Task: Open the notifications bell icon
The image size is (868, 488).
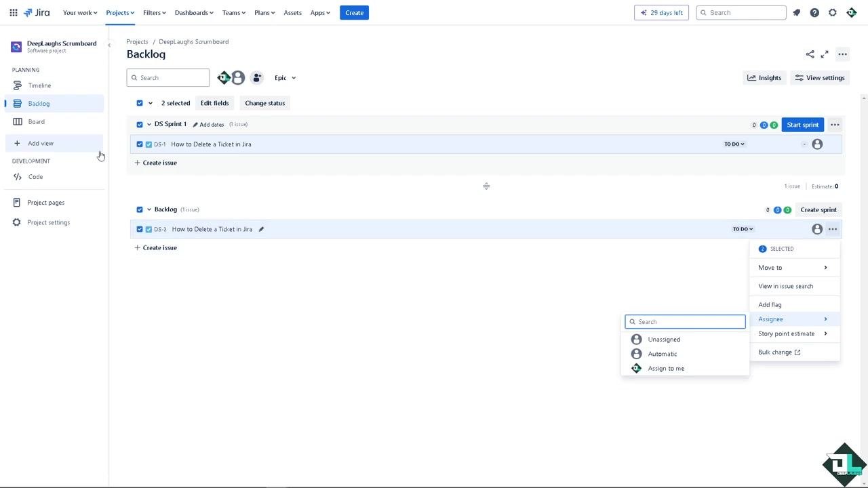Action: tap(797, 12)
